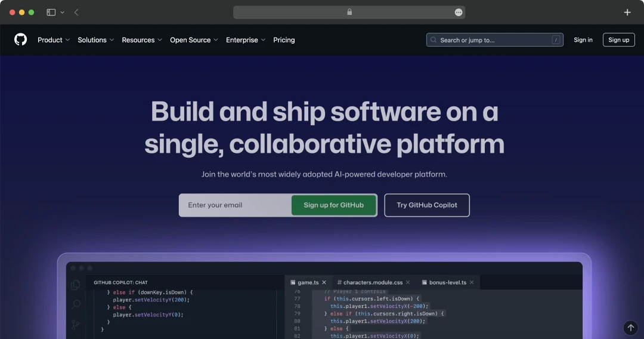The width and height of the screenshot is (644, 339).
Task: Click the scroll-to-top arrow button
Action: coord(630,328)
